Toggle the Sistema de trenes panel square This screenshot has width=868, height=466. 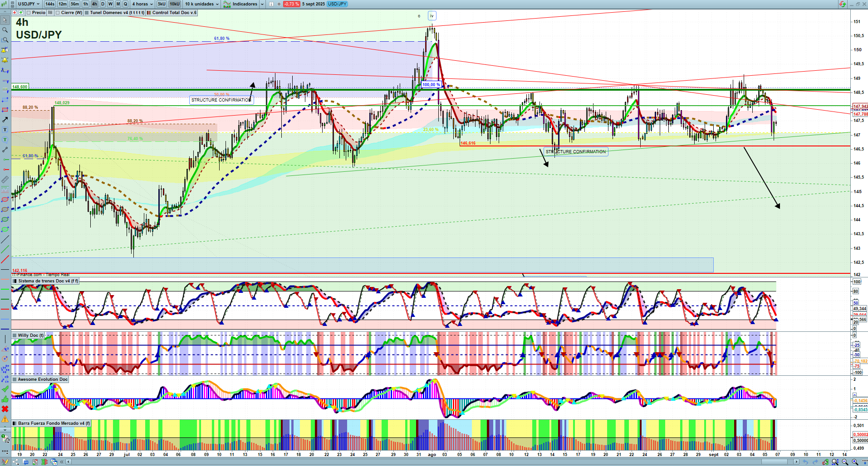(15, 281)
